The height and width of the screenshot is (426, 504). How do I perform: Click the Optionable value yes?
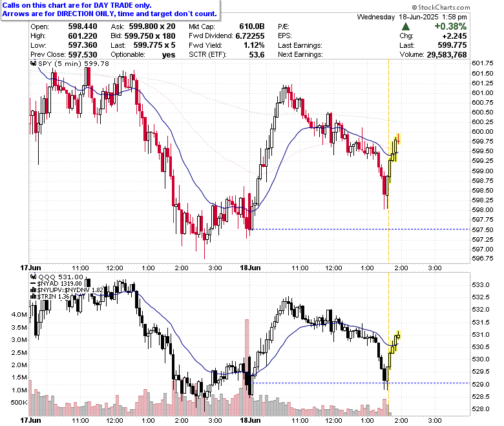(169, 55)
